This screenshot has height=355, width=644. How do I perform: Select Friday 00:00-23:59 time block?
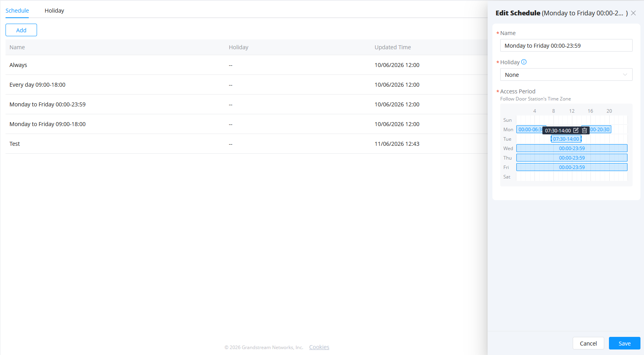point(572,167)
